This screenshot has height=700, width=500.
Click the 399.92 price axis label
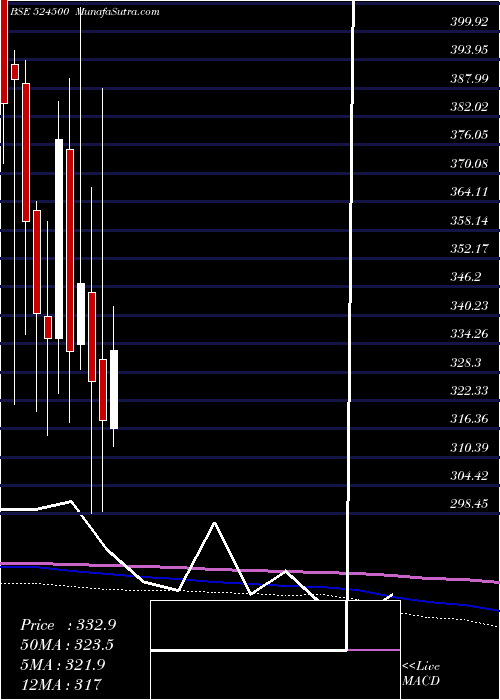(x=469, y=21)
